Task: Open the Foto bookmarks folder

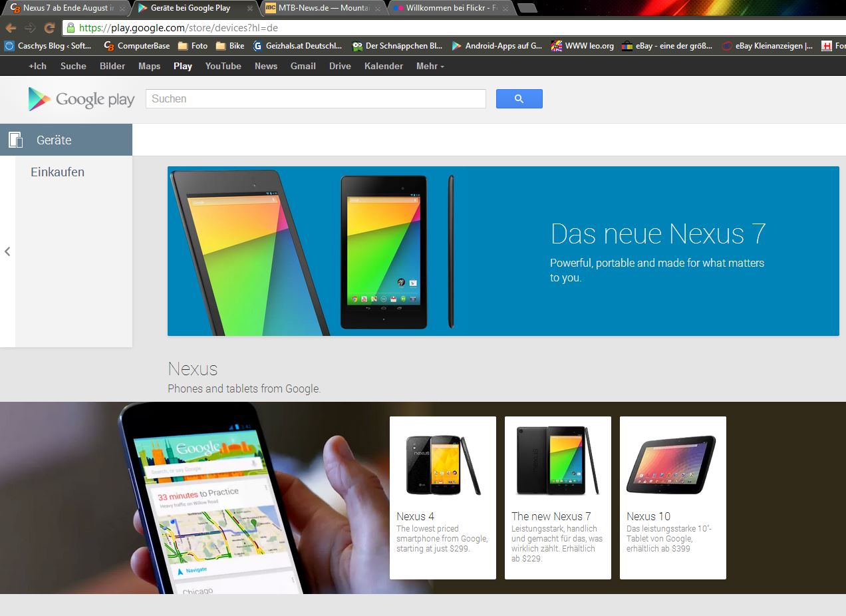Action: click(193, 46)
